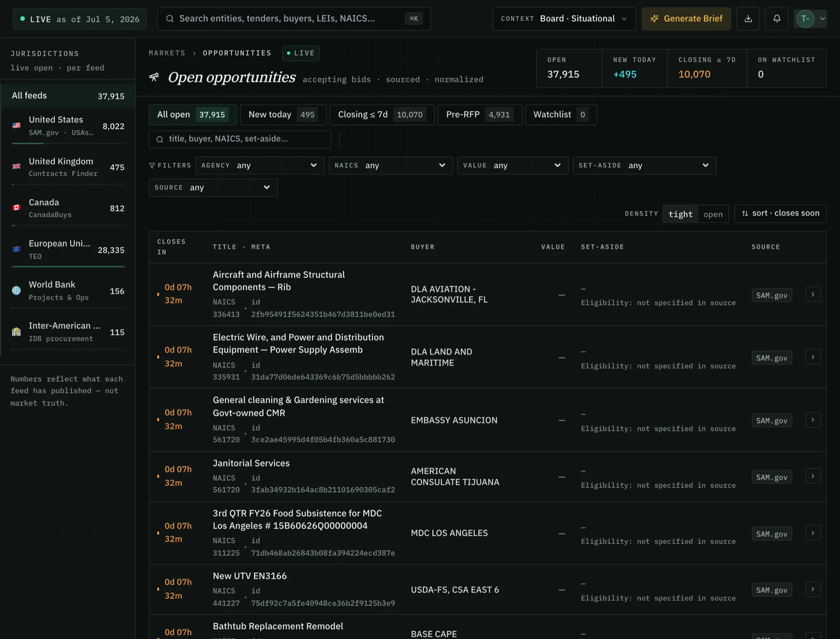This screenshot has height=639, width=840.
Task: Click the Canada flag icon
Action: [16, 208]
